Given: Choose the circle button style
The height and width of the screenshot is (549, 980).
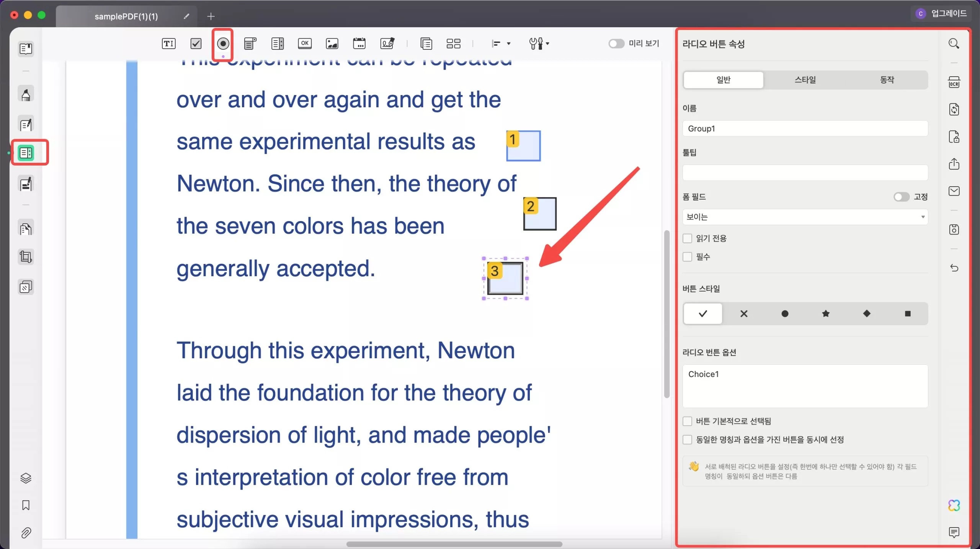Looking at the screenshot, I should tap(785, 314).
